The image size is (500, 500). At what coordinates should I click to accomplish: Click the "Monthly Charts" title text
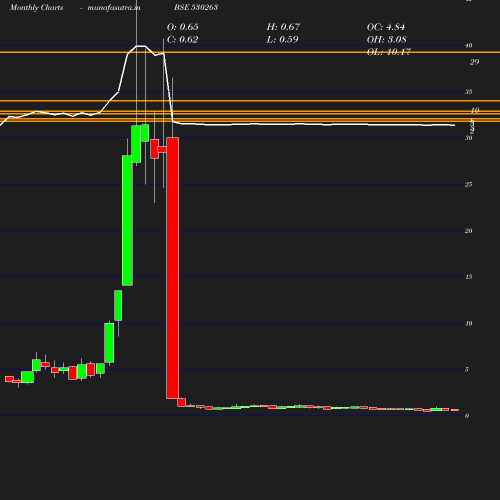(37, 7)
